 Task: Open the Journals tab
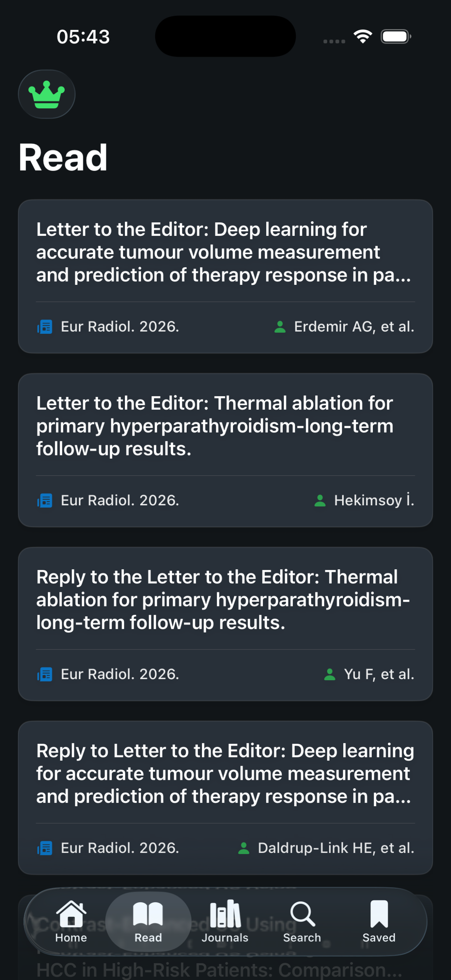pos(225,921)
